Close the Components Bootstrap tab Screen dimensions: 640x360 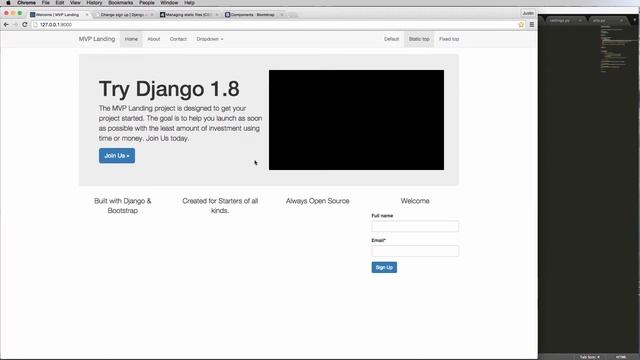pyautogui.click(x=282, y=15)
